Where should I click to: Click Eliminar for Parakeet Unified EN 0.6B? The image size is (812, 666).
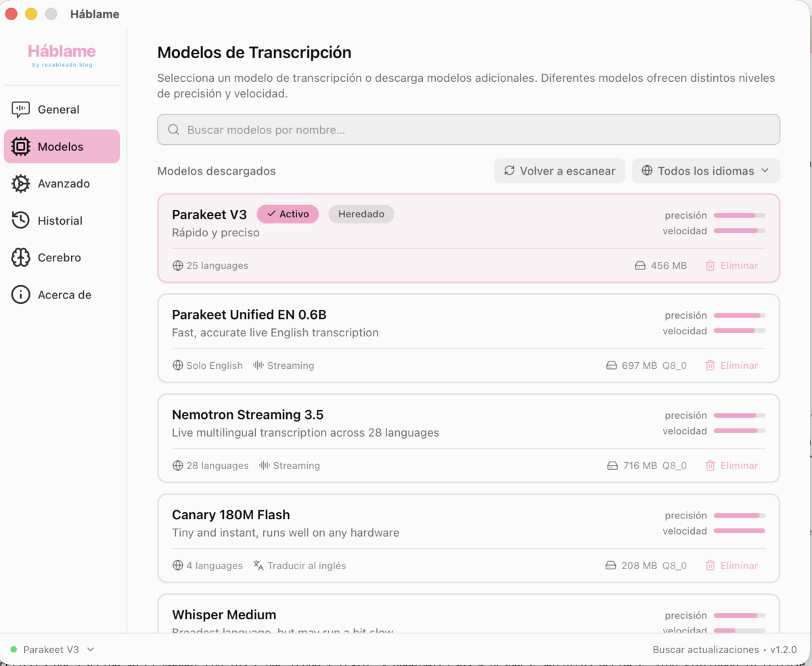(731, 365)
